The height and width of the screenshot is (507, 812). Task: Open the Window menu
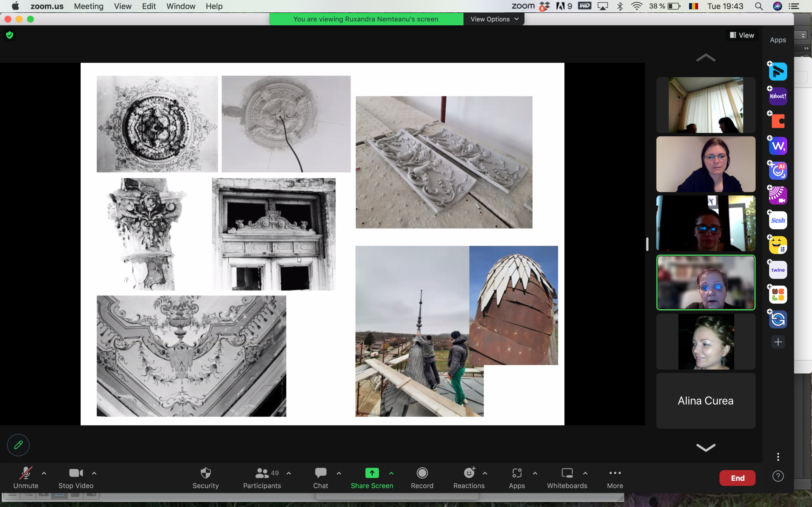(x=180, y=6)
